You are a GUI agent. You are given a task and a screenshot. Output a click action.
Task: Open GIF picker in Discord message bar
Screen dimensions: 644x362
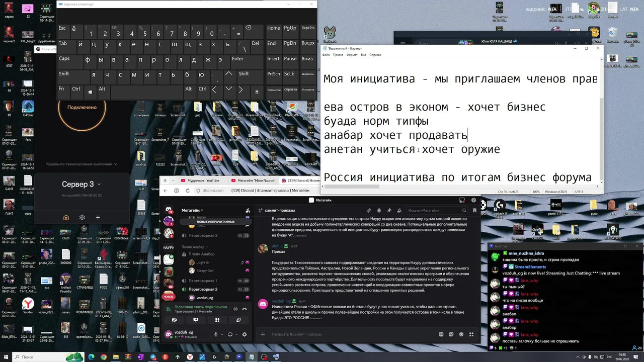[441, 334]
